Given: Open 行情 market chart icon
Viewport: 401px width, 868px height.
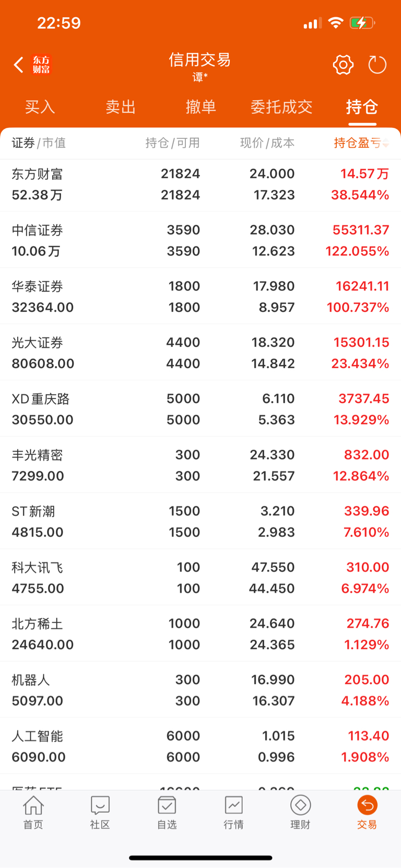Looking at the screenshot, I should click(x=233, y=805).
